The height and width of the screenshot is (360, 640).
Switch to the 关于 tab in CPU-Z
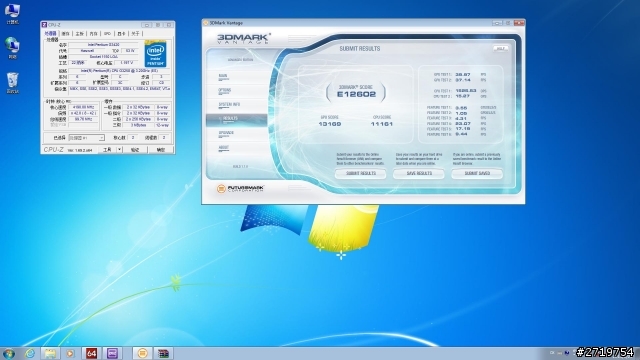tap(136, 33)
